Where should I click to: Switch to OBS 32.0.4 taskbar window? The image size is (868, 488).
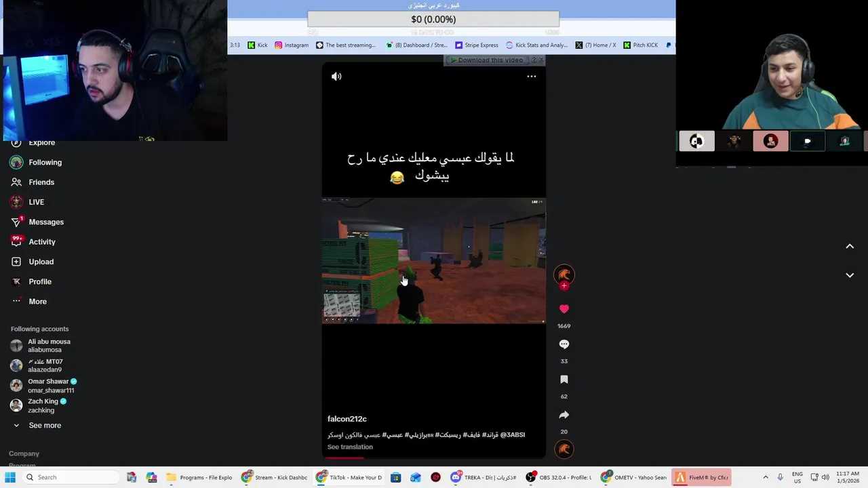pos(558,477)
